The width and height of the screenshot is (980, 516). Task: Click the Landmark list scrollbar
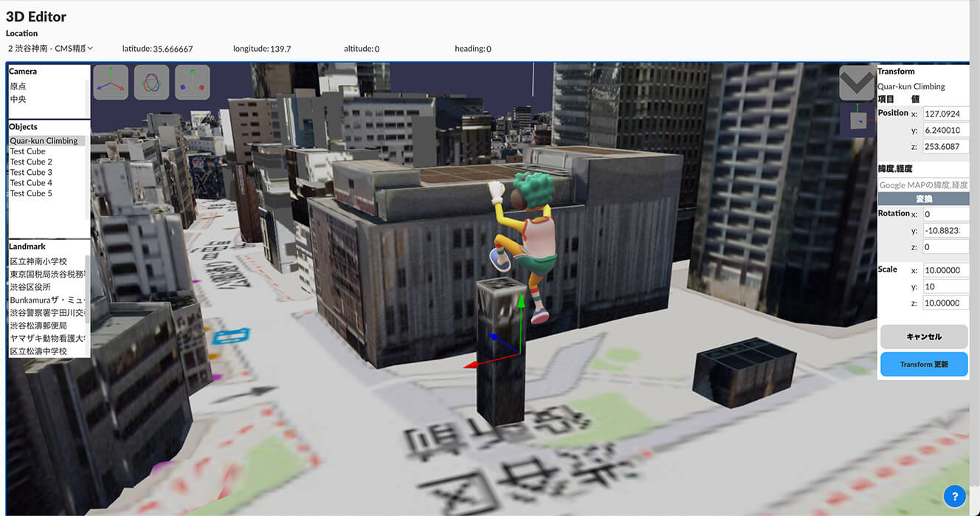(88, 289)
